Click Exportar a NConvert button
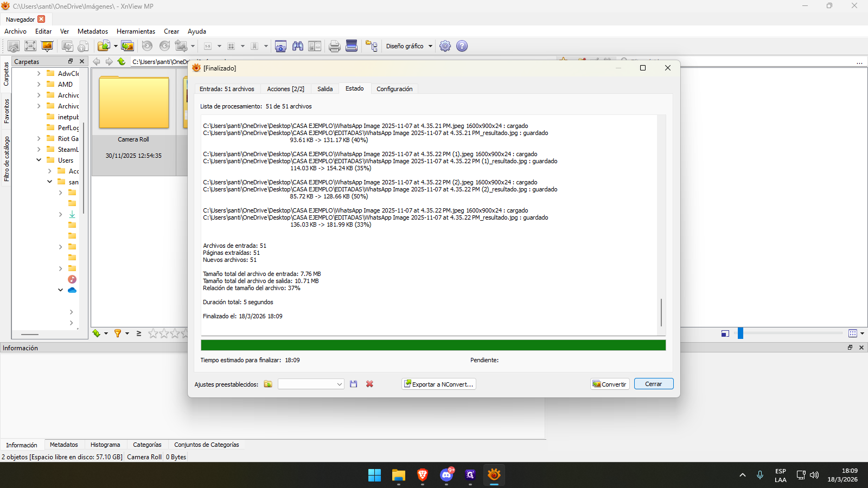Image resolution: width=868 pixels, height=488 pixels. coord(439,384)
